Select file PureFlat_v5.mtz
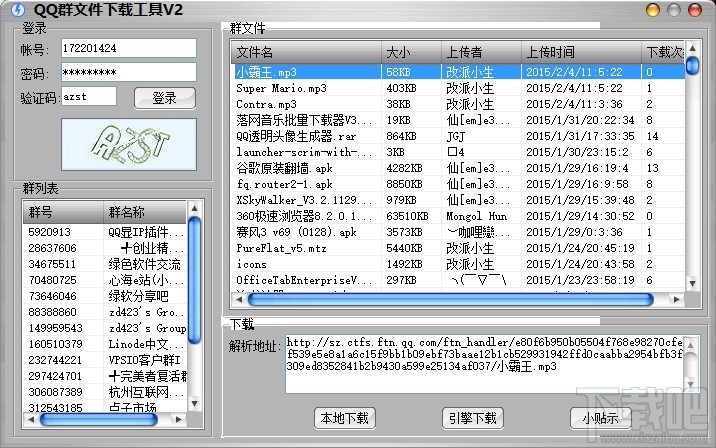 coord(458,248)
